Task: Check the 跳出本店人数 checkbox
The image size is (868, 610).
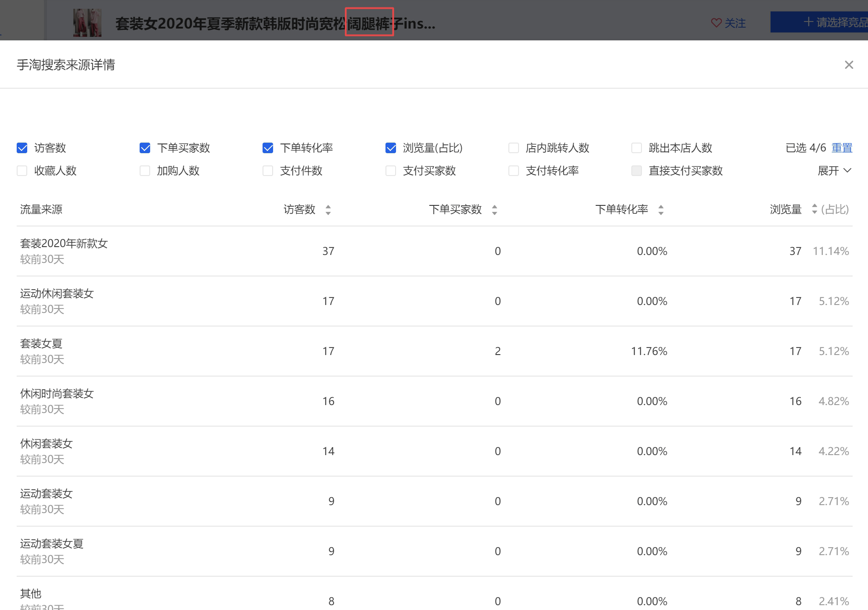Action: [637, 148]
